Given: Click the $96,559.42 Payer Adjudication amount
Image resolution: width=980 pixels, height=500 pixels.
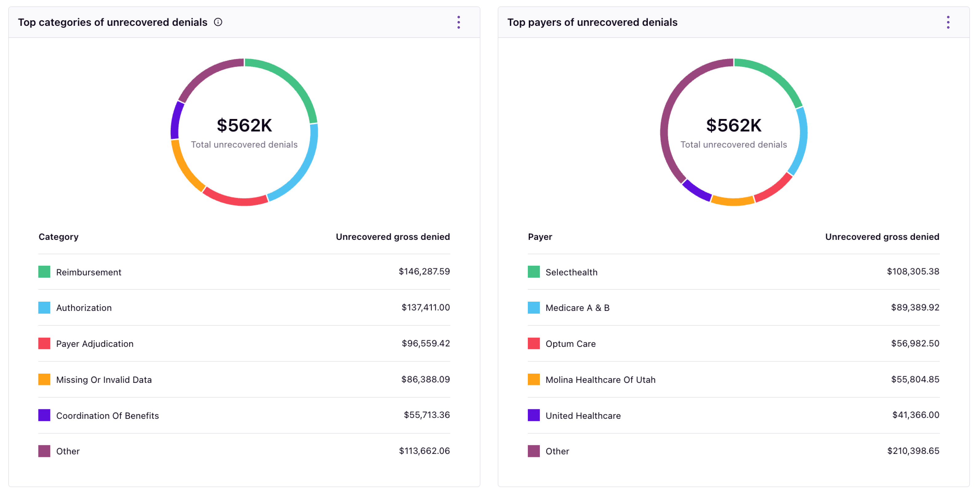Looking at the screenshot, I should click(426, 343).
